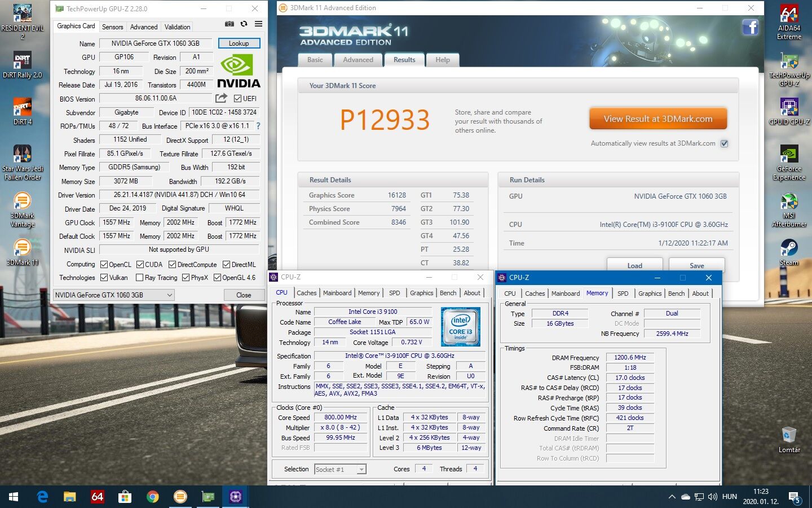This screenshot has width=812, height=508.
Task: Click volume icon in system tray
Action: (713, 497)
